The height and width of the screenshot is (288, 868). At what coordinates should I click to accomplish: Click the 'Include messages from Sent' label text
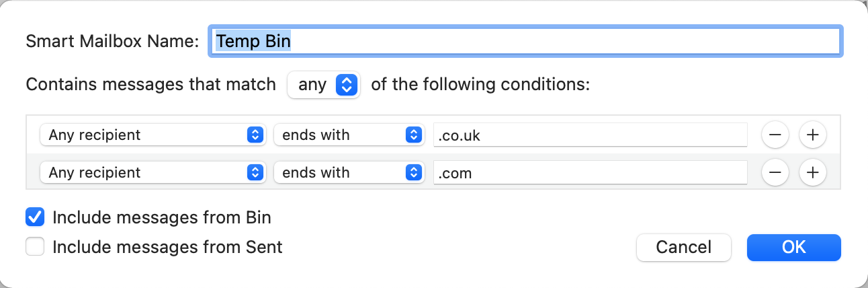pyautogui.click(x=167, y=247)
